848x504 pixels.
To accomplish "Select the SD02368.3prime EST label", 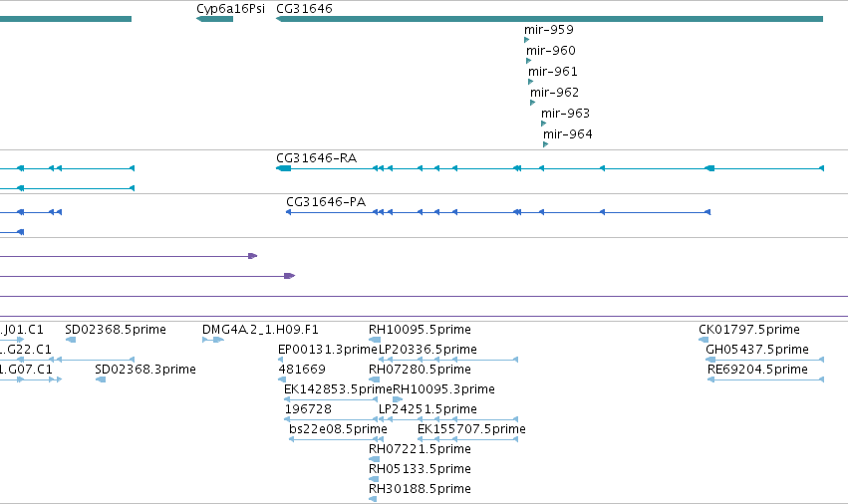I will 144,370.
